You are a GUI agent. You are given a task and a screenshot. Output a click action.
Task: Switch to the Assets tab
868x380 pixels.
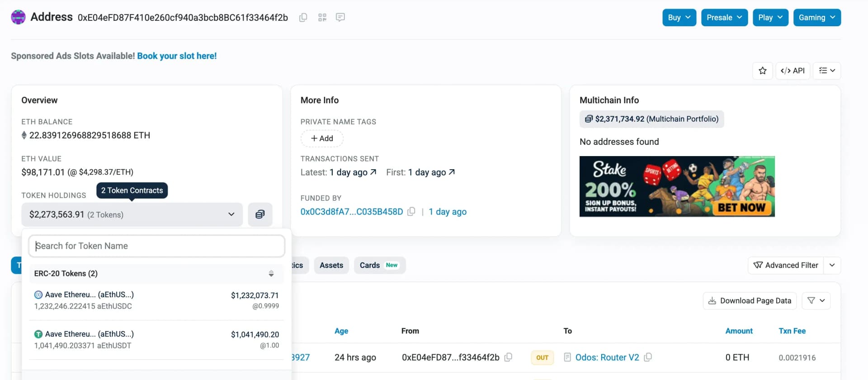click(331, 266)
